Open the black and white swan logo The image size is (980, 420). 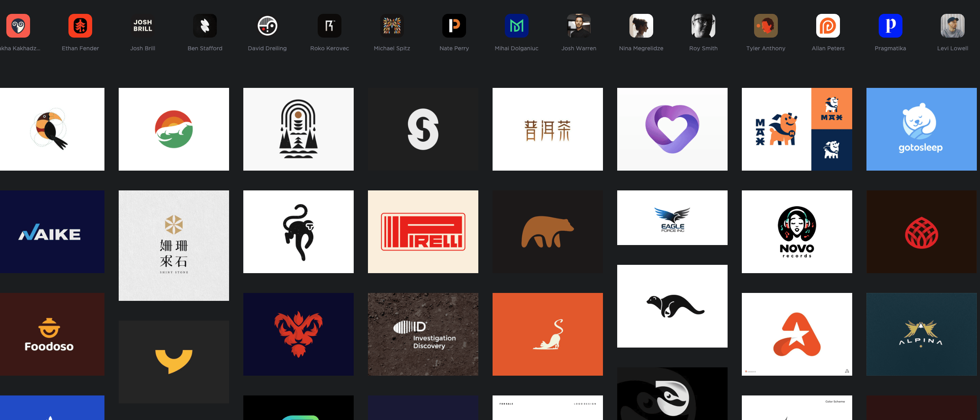click(x=672, y=393)
